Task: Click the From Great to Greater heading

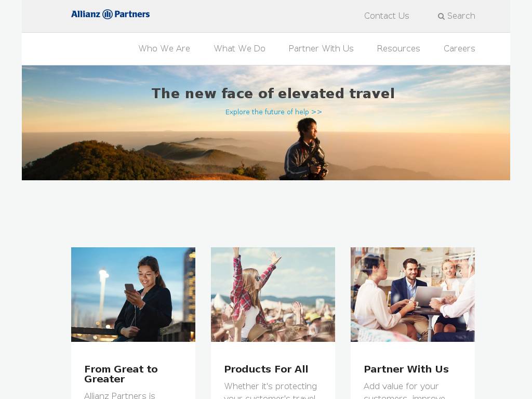Action: (x=121, y=374)
